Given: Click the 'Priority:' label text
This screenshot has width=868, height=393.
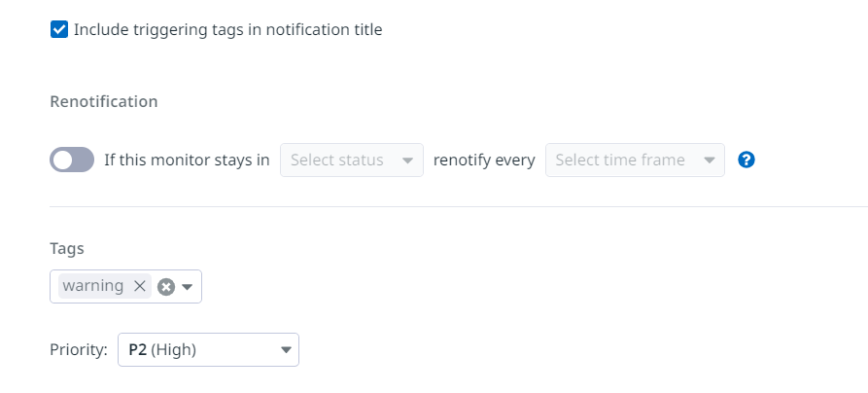Looking at the screenshot, I should click(x=79, y=350).
